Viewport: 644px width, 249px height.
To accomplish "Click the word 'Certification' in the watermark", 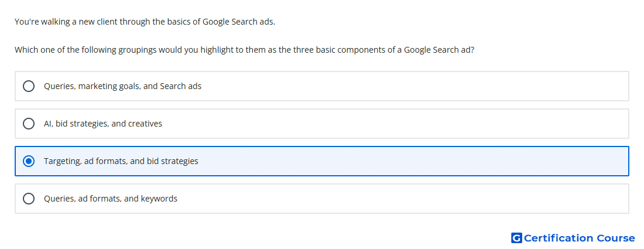I will coord(559,238).
